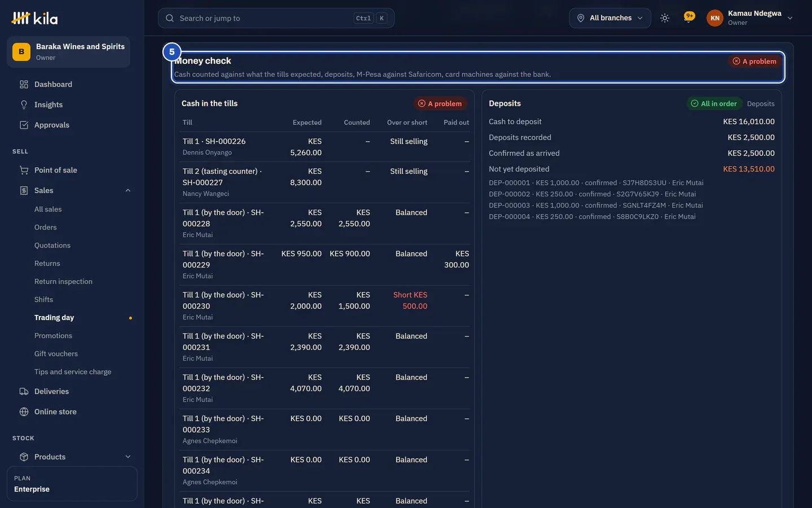Image resolution: width=812 pixels, height=508 pixels.
Task: Open the Approvals checkbox icon
Action: pyautogui.click(x=24, y=125)
